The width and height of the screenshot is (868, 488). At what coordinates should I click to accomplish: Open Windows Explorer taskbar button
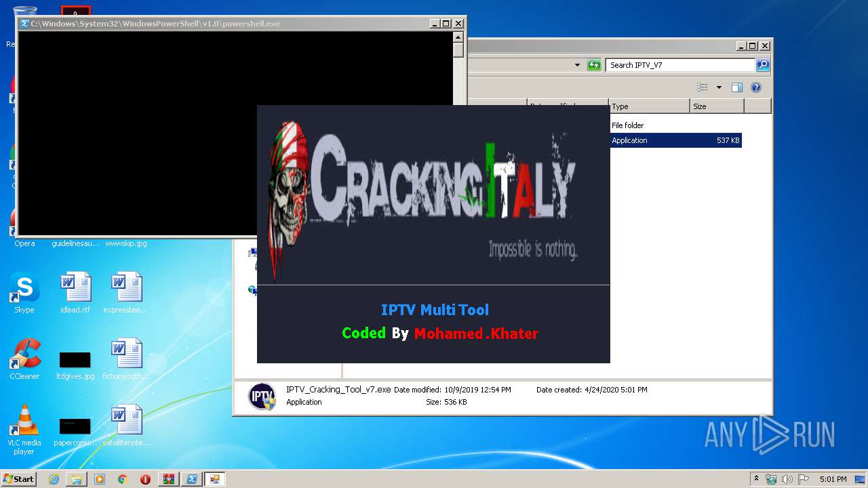77,479
